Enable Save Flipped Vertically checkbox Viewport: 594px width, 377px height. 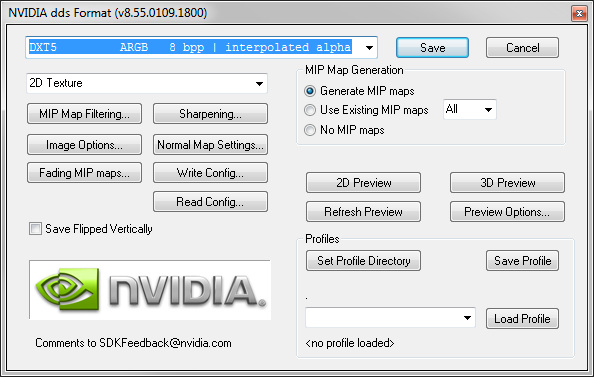click(36, 229)
